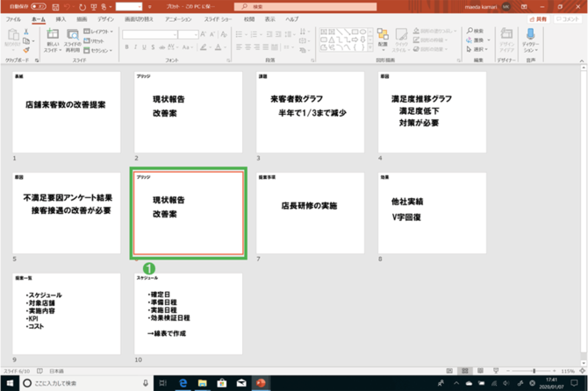
Task: Switch to the デザイン (Design) tab
Action: click(105, 19)
